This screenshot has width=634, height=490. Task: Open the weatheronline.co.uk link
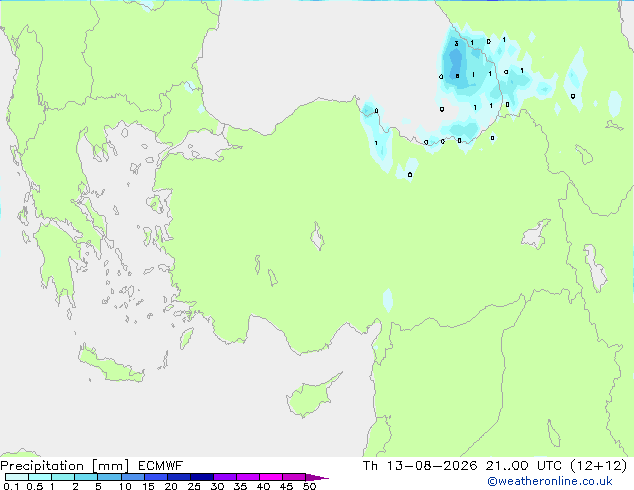point(550,481)
